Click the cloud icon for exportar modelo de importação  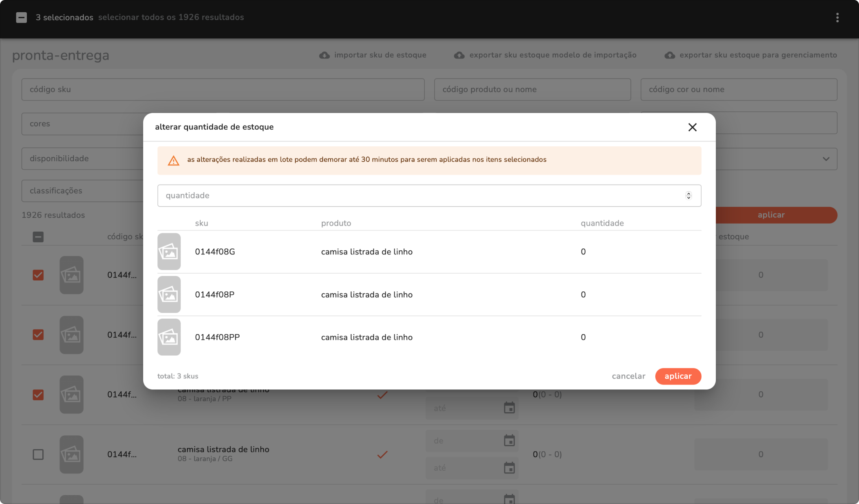(459, 55)
